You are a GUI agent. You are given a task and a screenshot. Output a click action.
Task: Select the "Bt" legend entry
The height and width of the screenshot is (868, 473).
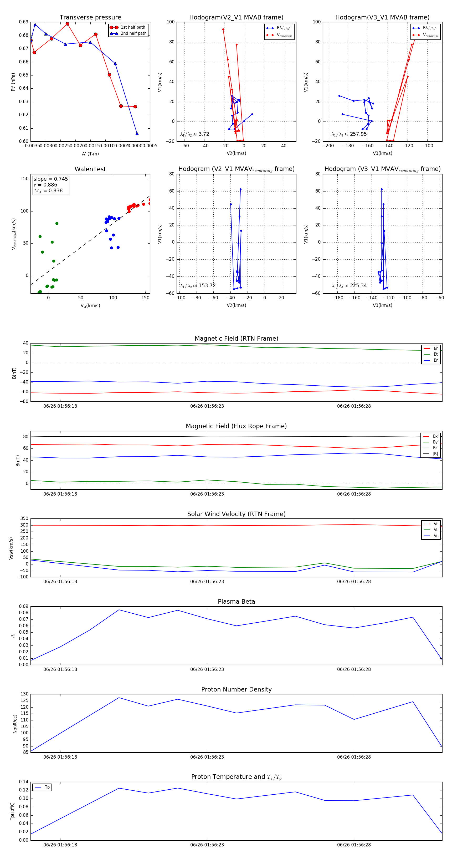(431, 354)
